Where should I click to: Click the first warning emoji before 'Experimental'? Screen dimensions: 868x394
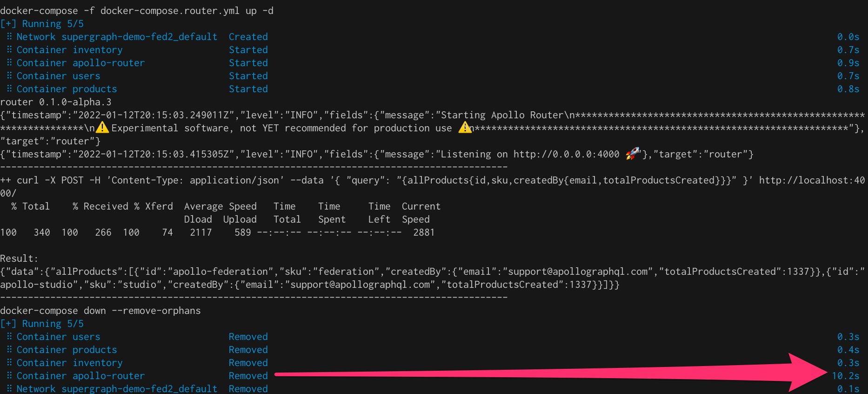pos(102,128)
